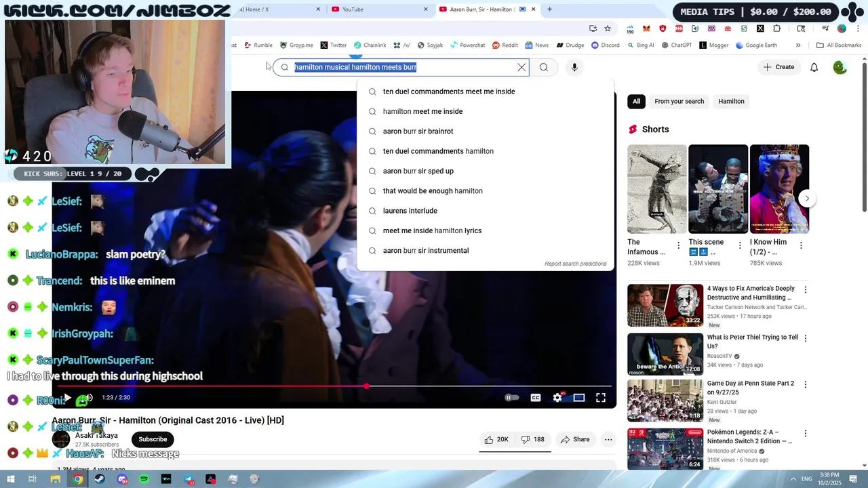The image size is (868, 488).
Task: Dislike the video with thumbs down (188)
Action: pos(533,439)
